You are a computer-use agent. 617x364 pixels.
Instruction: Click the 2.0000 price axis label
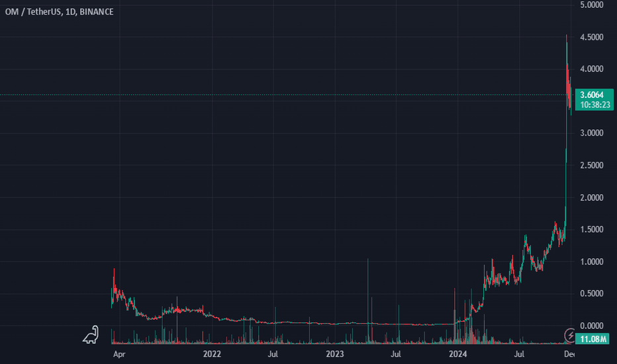coord(592,197)
